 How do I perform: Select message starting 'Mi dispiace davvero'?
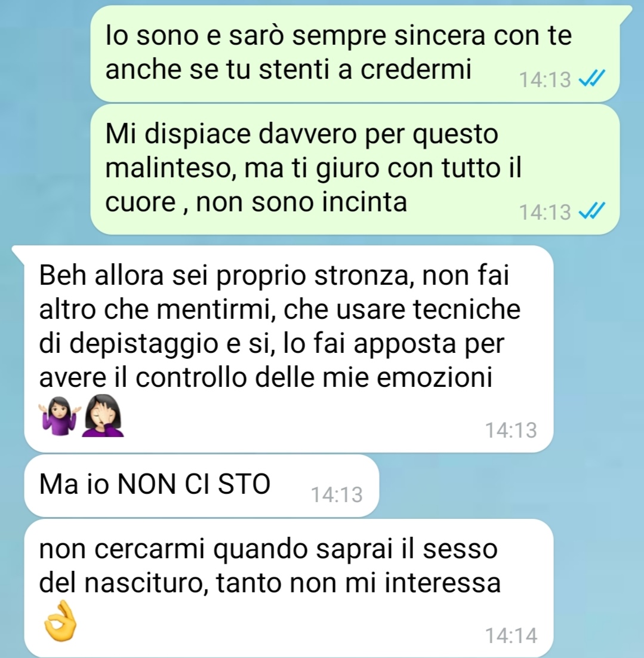[x=355, y=169]
